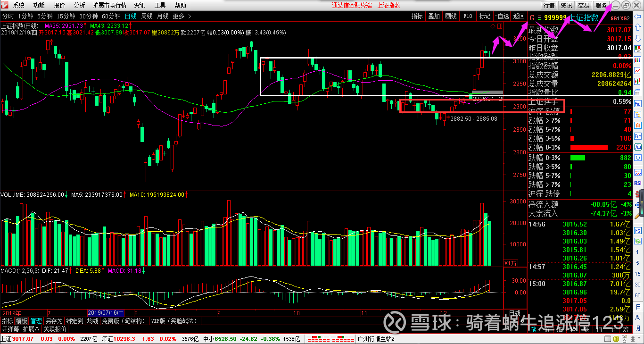
Task: Select the 周线 period tab
Action: [147, 16]
